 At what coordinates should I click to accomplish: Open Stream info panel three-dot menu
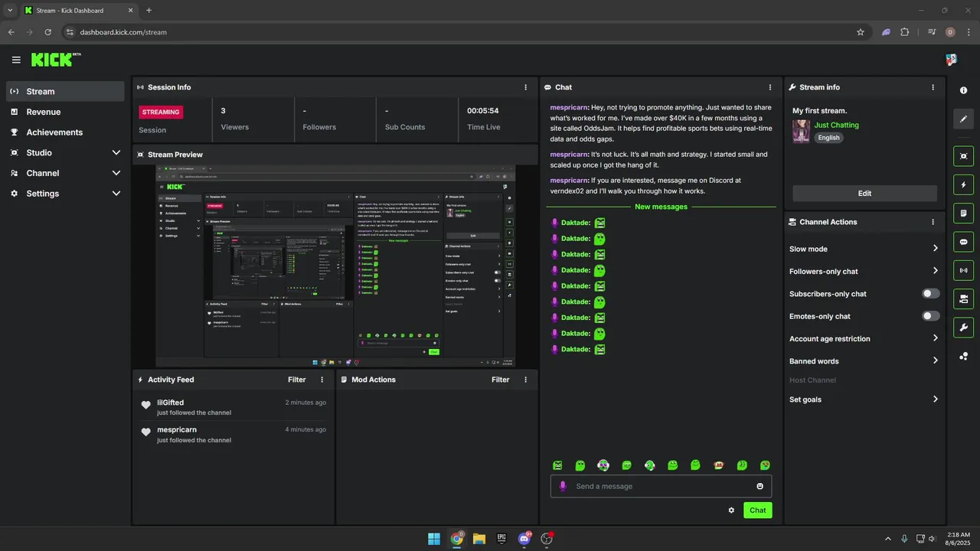(933, 87)
